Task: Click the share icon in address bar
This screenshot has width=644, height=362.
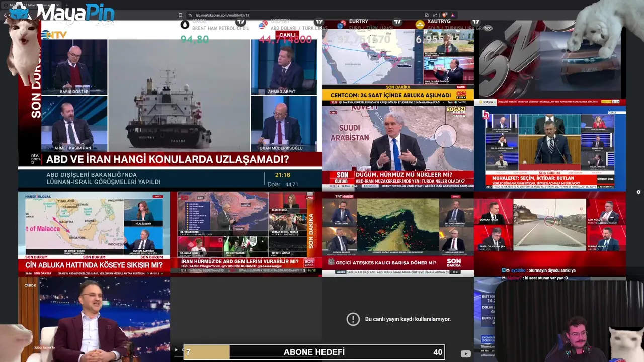Action: click(434, 15)
